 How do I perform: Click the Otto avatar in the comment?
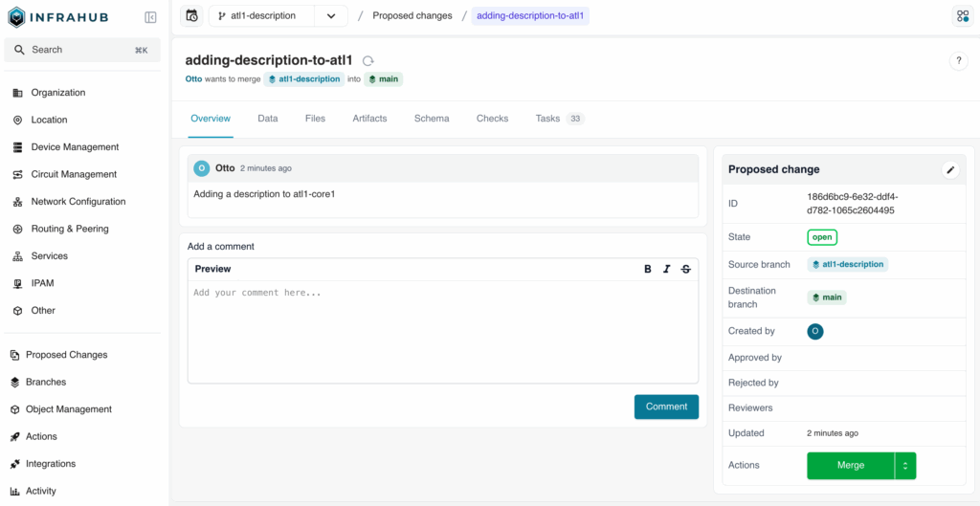click(201, 168)
